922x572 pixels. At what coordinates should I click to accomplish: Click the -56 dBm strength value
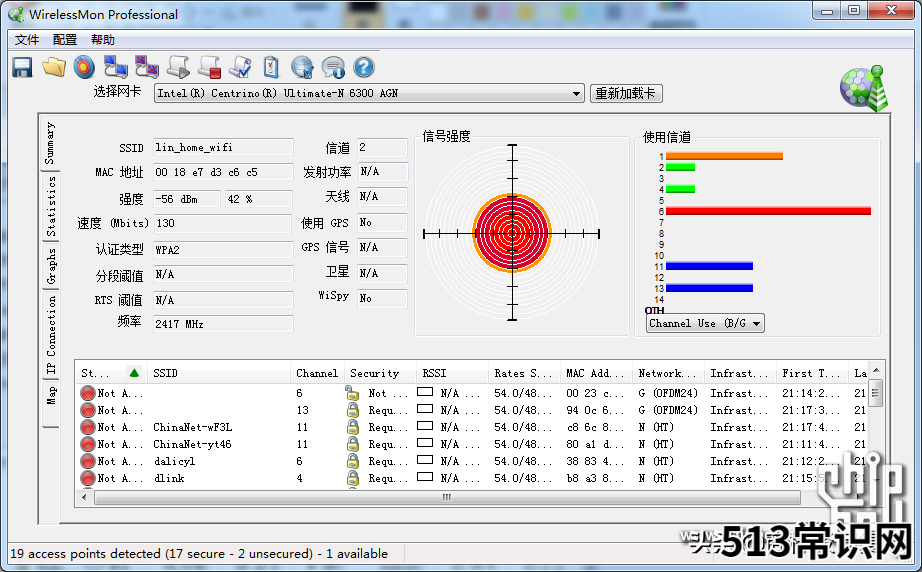pyautogui.click(x=186, y=199)
